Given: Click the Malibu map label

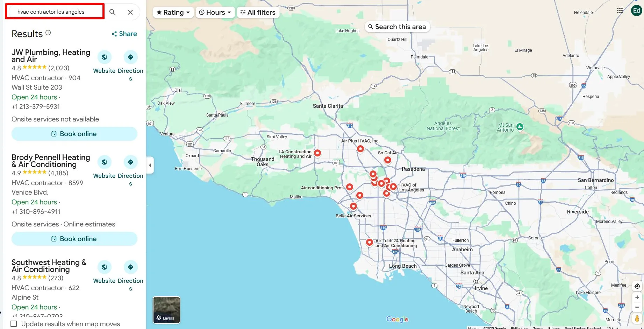Looking at the screenshot, I should (x=296, y=197).
